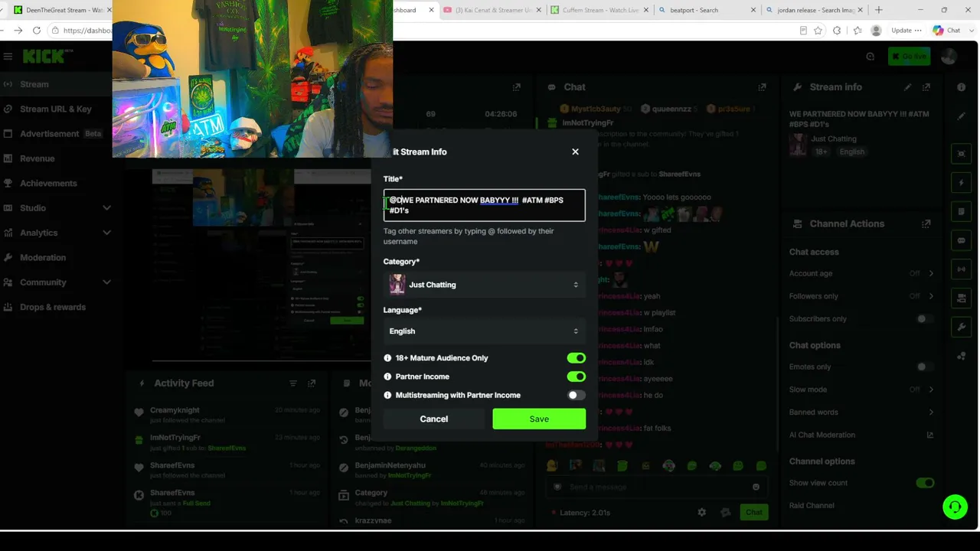The image size is (980, 551).
Task: Click the wrench icon on right rail
Action: coord(962,327)
